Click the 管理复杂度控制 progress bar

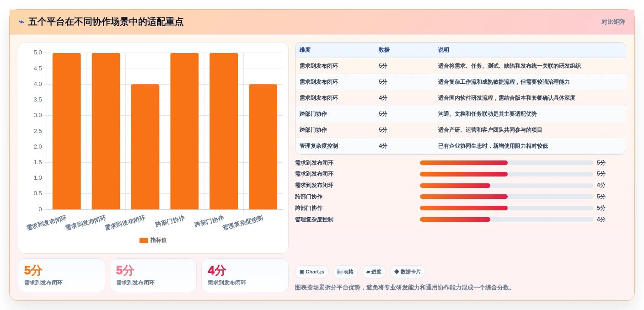pos(506,219)
